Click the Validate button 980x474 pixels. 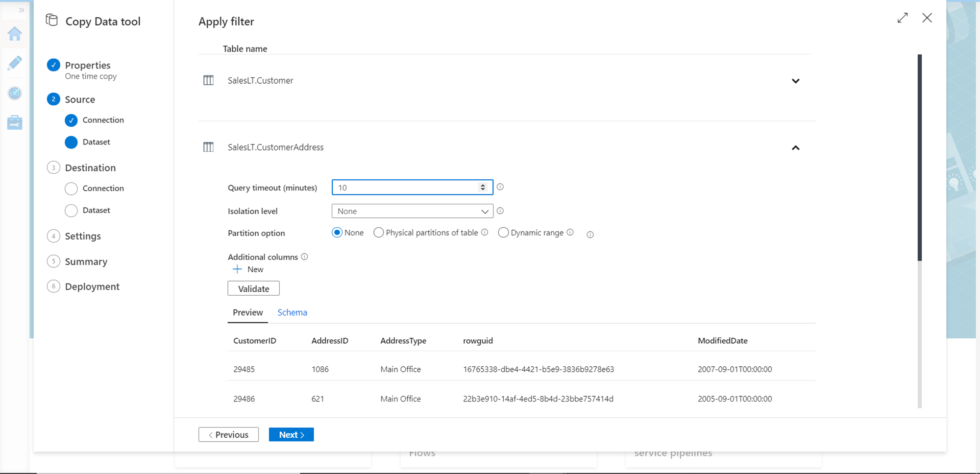[x=253, y=288]
